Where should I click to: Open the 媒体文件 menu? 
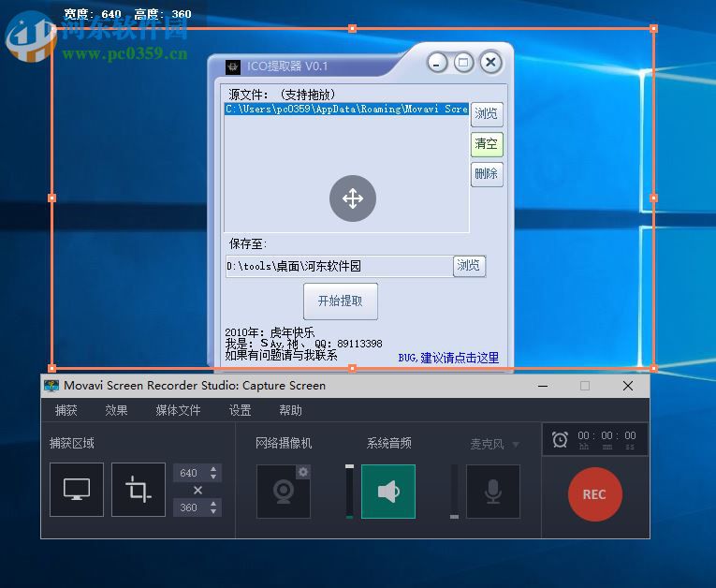point(178,410)
